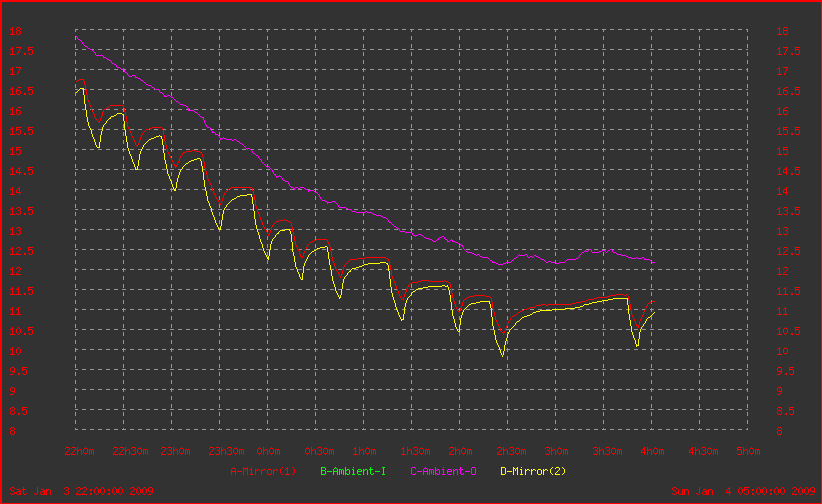Viewport: 822px width, 504px height.
Task: Select the 1h0m time axis label
Action: tap(364, 451)
